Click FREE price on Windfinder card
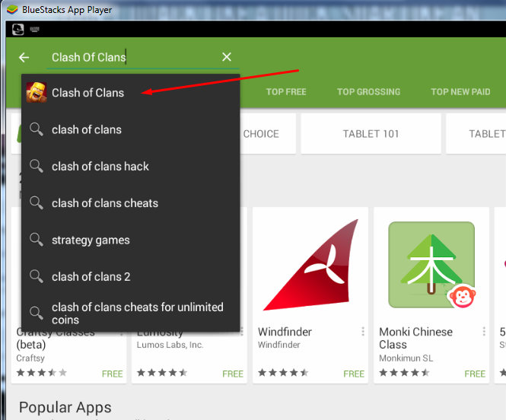 (x=354, y=374)
